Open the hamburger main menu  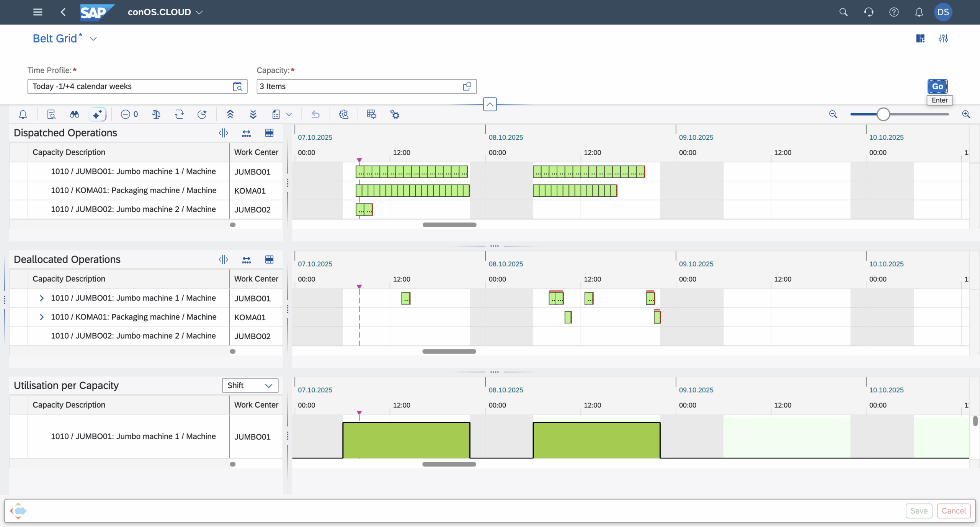point(38,12)
